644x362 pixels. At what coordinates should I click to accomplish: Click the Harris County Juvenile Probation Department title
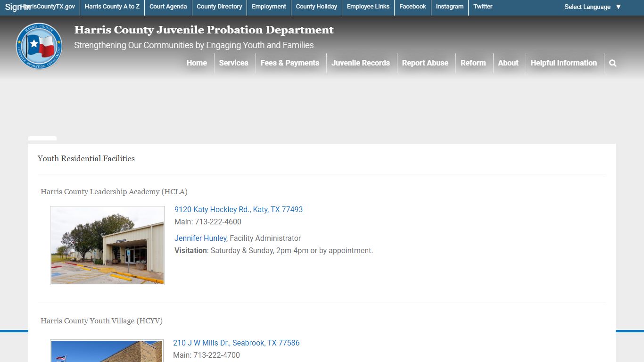204,30
